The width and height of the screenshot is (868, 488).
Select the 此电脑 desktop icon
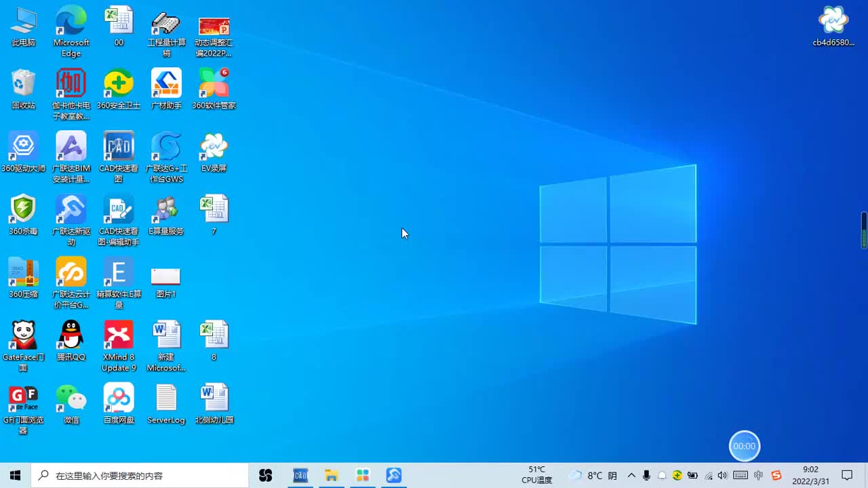(x=24, y=27)
